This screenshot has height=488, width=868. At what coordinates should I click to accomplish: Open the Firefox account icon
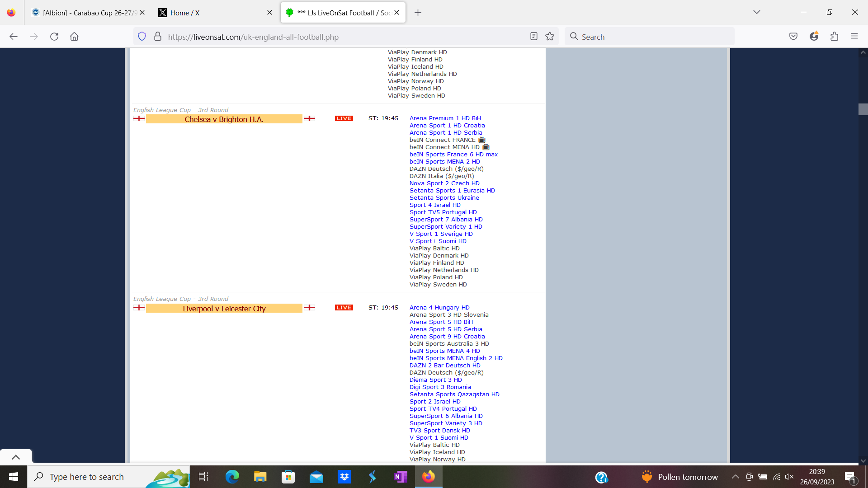[x=814, y=37]
